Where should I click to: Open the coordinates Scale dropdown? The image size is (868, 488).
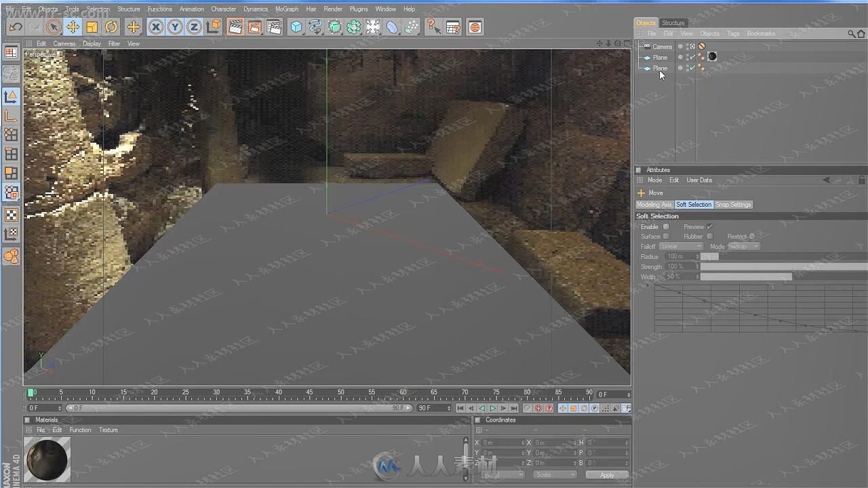pyautogui.click(x=555, y=475)
